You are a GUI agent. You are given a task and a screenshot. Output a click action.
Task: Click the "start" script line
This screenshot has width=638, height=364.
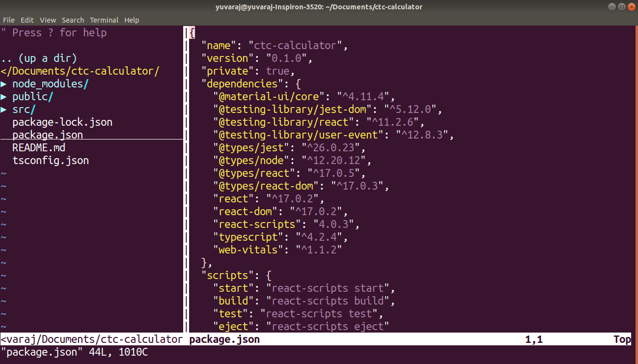click(305, 288)
